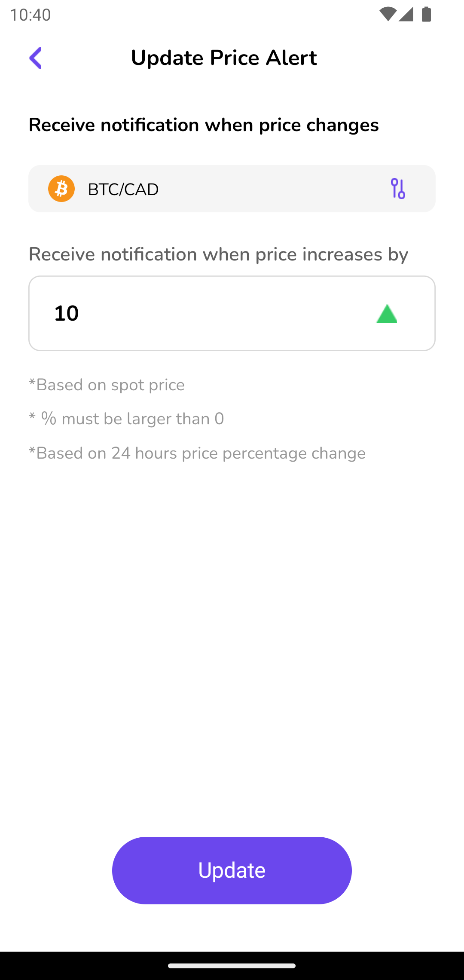The height and width of the screenshot is (980, 464).
Task: Click the Receive notification when price changes heading
Action: point(204,125)
